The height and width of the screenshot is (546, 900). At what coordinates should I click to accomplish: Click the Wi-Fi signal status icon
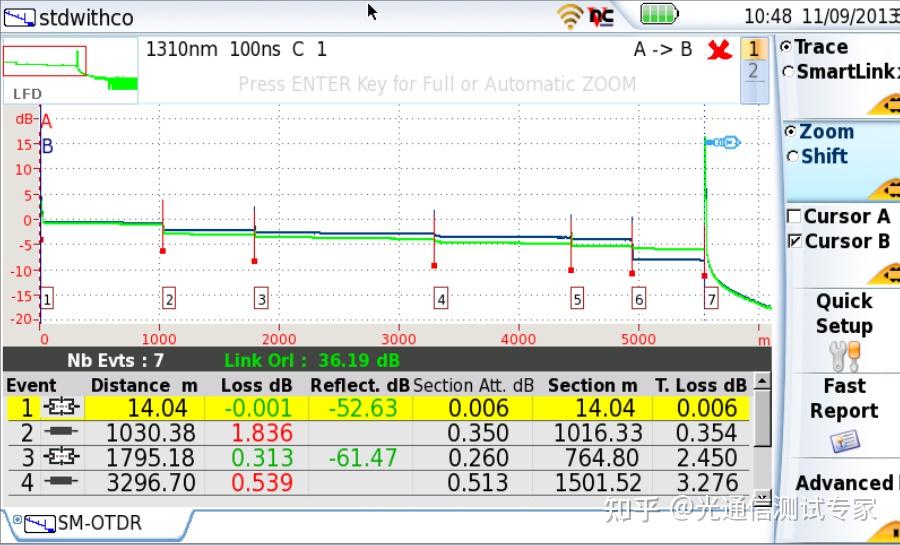pyautogui.click(x=571, y=15)
